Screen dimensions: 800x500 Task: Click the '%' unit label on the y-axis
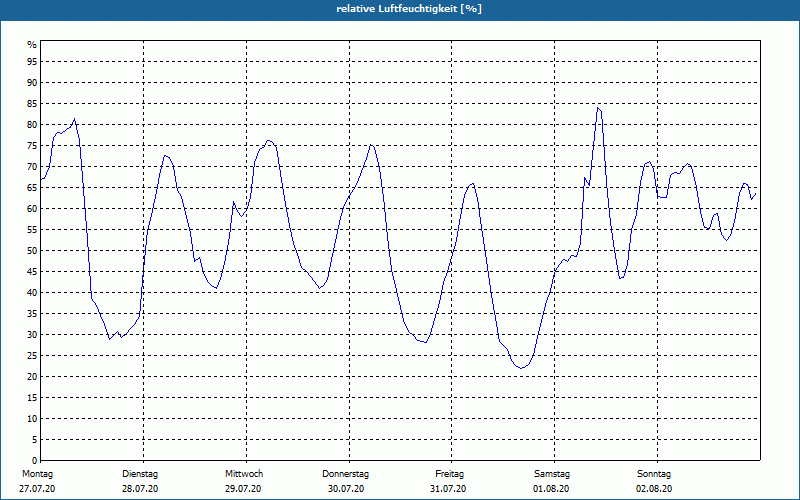32,45
